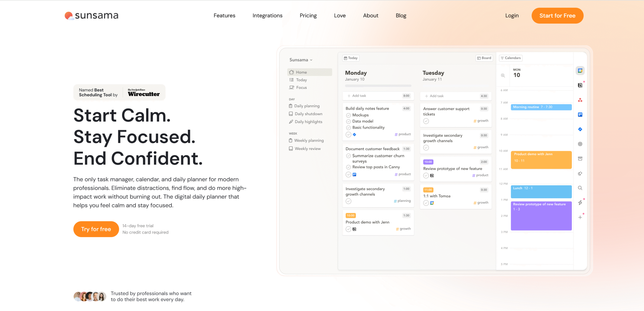This screenshot has width=644, height=311.
Task: Open the orange Product demo with Jenn event
Action: coord(541,160)
